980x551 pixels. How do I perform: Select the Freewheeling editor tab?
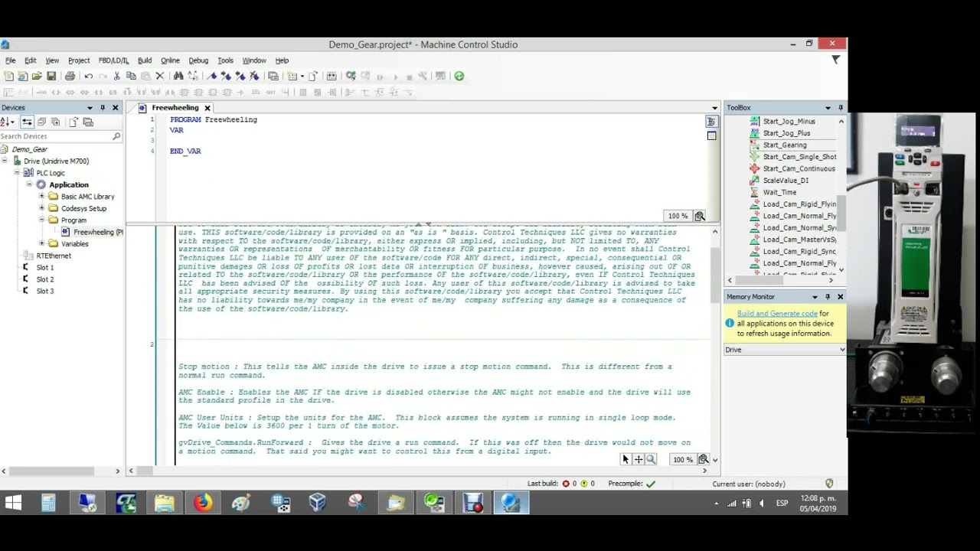[x=175, y=108]
